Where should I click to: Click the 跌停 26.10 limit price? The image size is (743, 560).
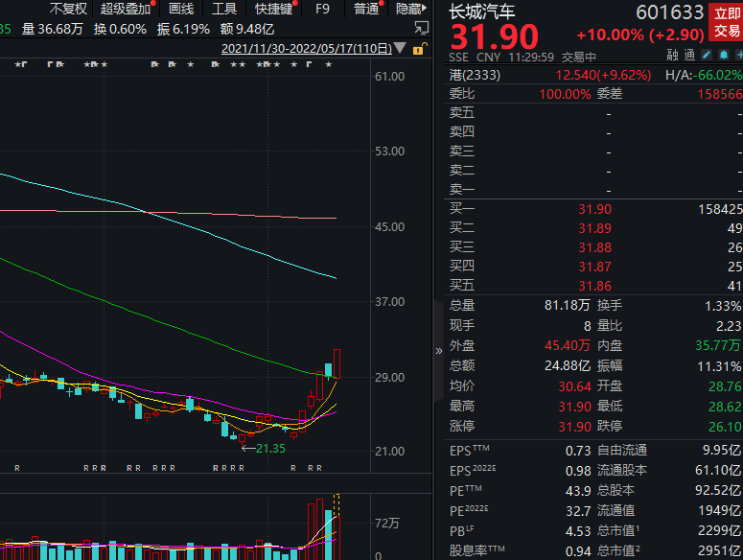[x=725, y=427]
